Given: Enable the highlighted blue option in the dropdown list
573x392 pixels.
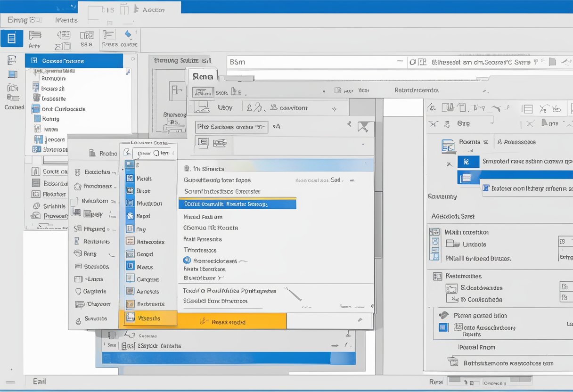Looking at the screenshot, I should tap(238, 204).
